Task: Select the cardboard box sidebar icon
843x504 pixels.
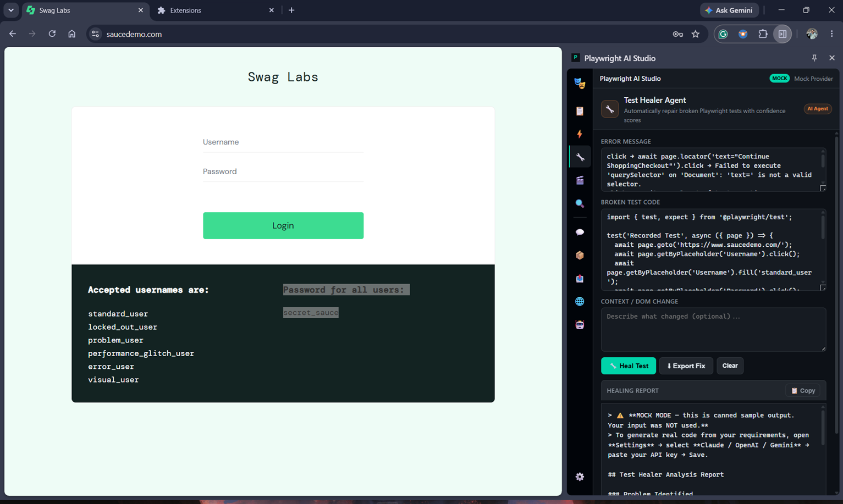Action: click(580, 255)
